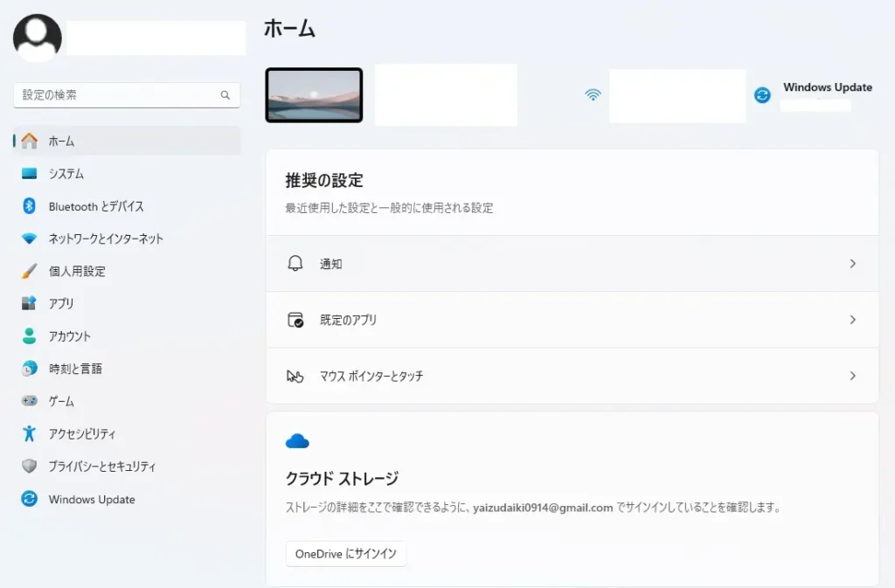Open システム settings category
This screenshot has width=895, height=588.
(x=127, y=173)
